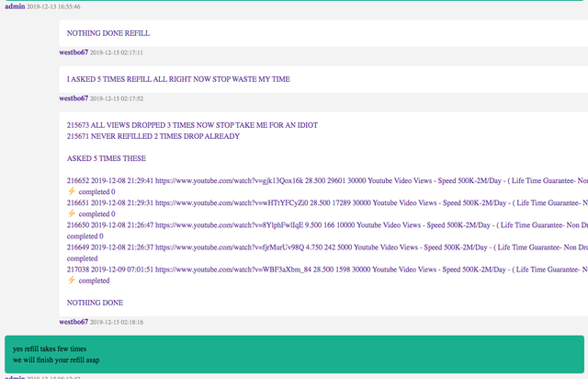Select the 'NOTHING DONE REFILL' message text
588x379 pixels.
(x=108, y=33)
